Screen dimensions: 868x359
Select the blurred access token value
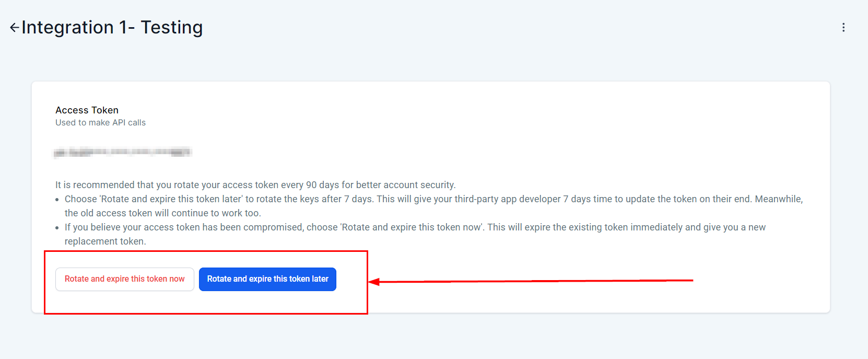(x=123, y=153)
